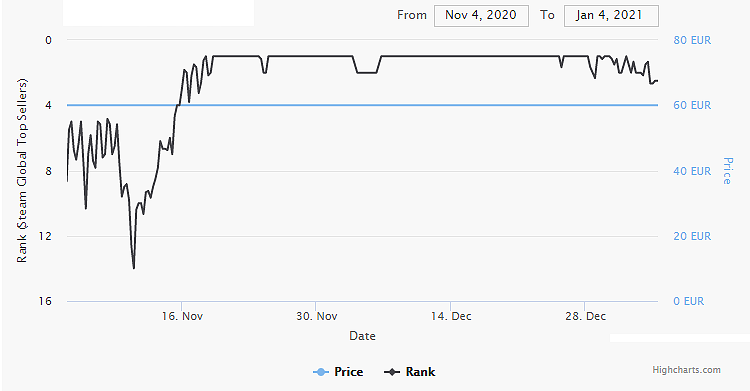
Task: Click the 40 EUR price axis label
Action: [692, 171]
